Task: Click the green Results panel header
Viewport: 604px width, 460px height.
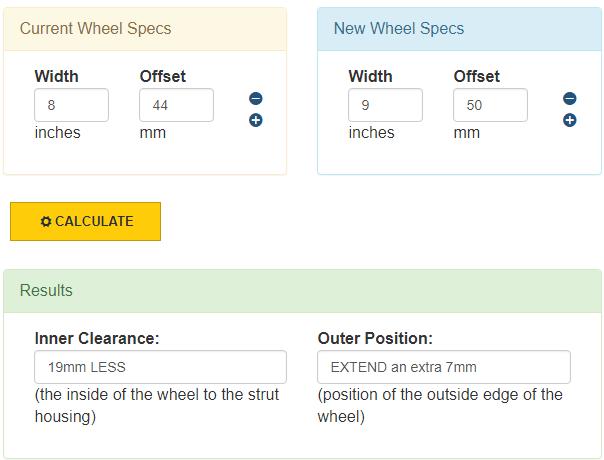Action: (x=302, y=291)
